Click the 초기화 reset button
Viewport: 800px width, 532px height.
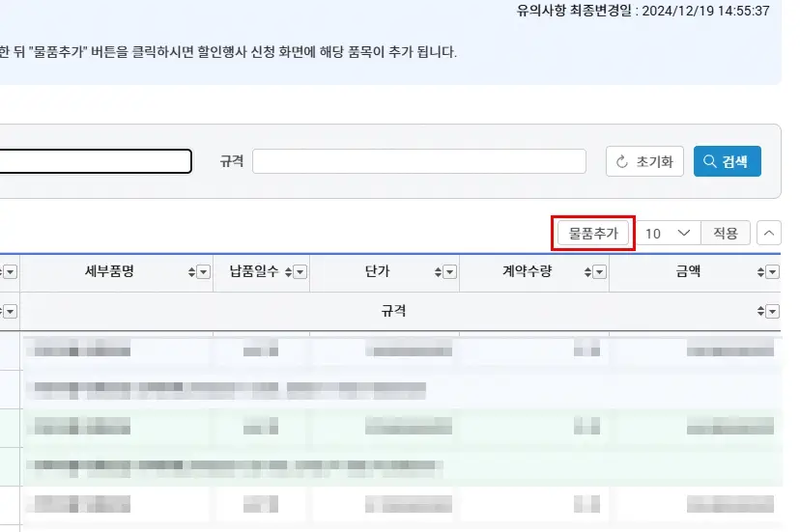coord(645,161)
